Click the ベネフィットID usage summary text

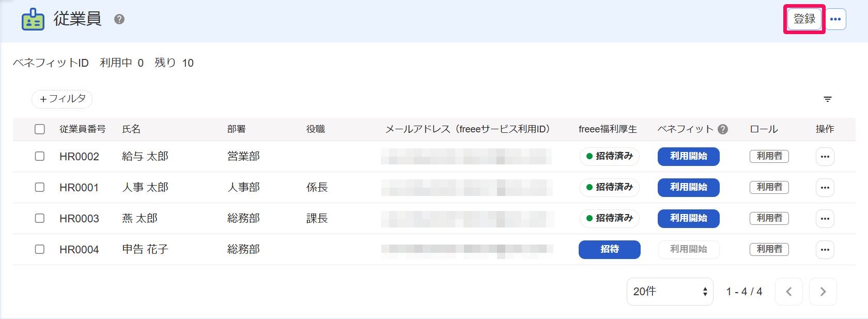(x=103, y=63)
